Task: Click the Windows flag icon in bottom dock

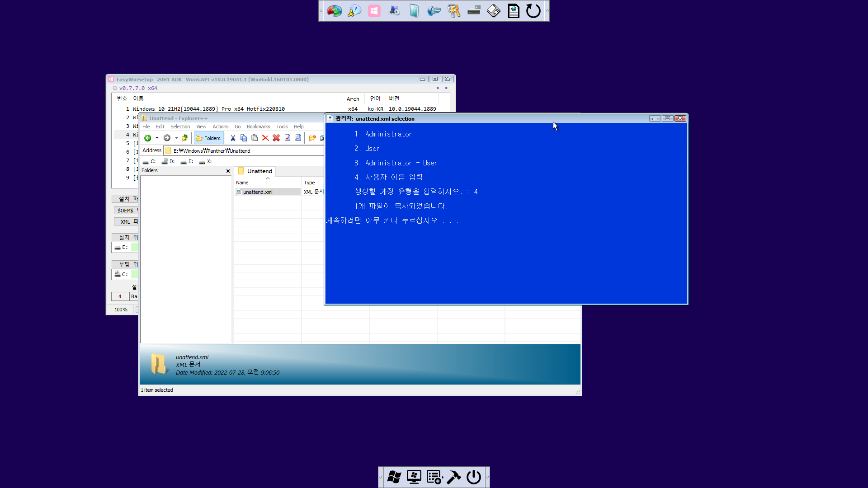Action: point(394,477)
